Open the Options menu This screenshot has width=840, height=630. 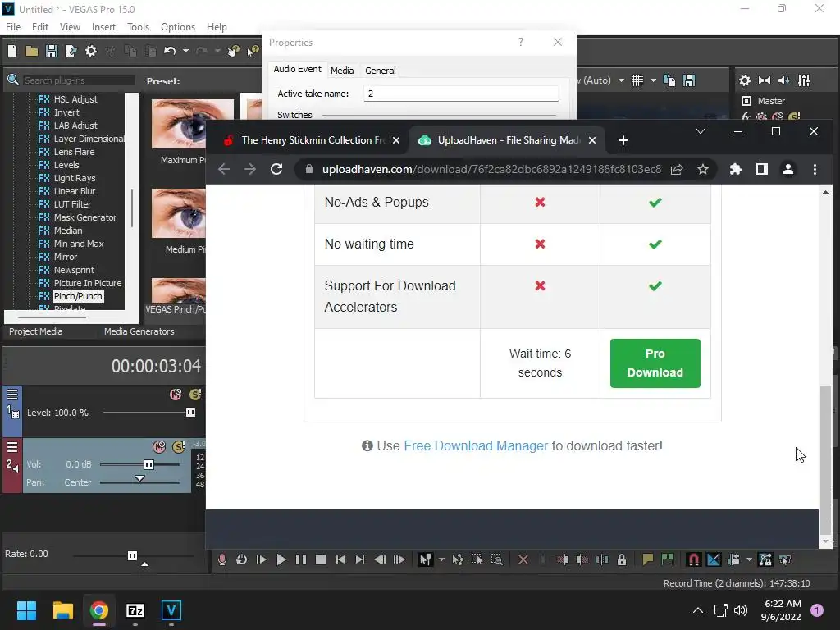tap(178, 27)
